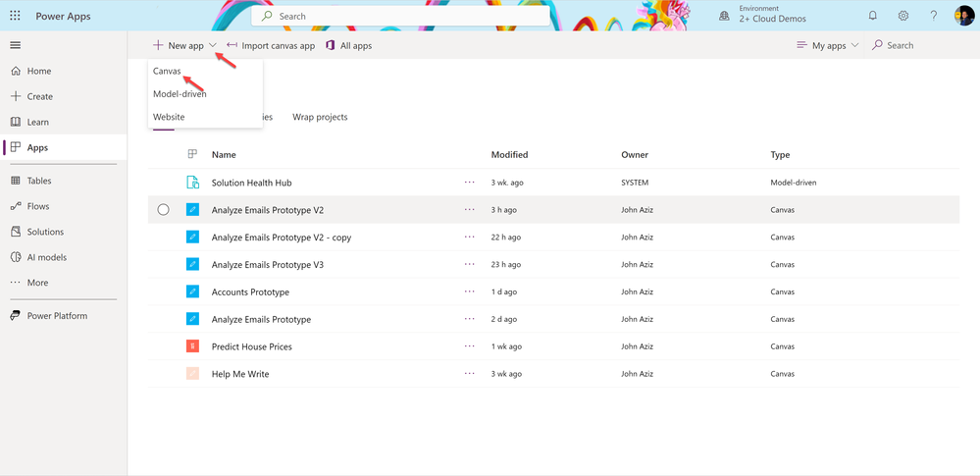Open the Solution Health Hub app link
The height and width of the screenshot is (476, 980).
point(252,183)
